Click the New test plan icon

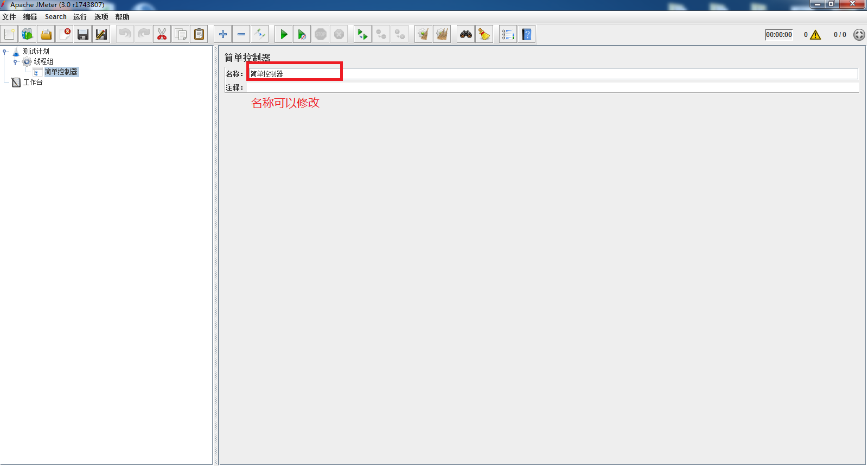click(10, 34)
